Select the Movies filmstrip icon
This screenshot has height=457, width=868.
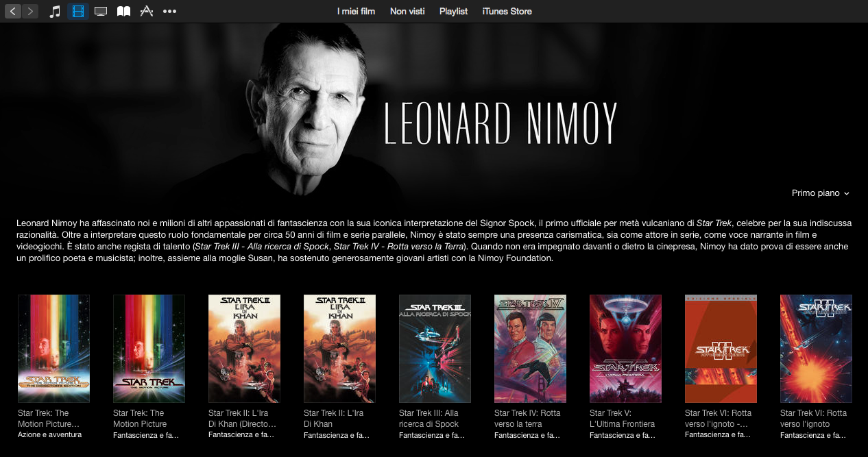(78, 11)
